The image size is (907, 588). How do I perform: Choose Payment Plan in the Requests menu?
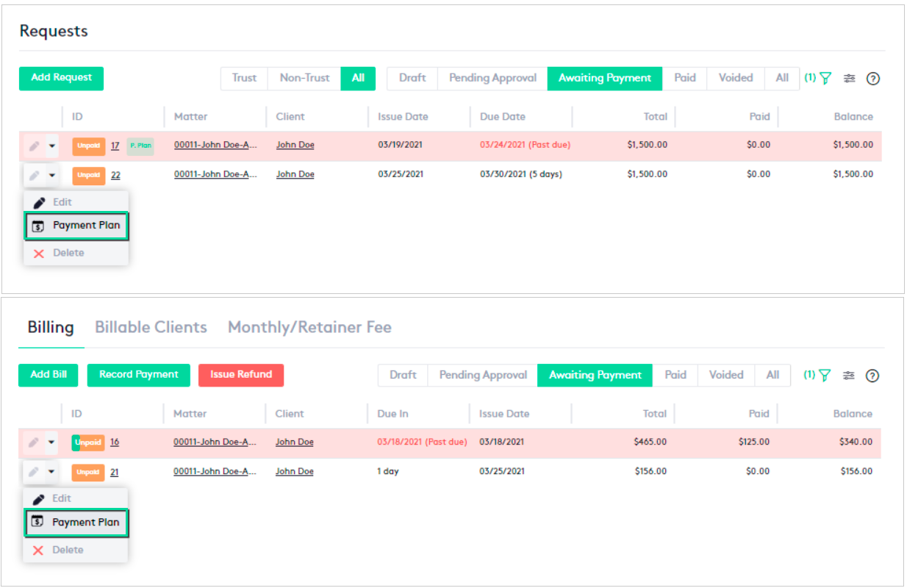(x=76, y=226)
